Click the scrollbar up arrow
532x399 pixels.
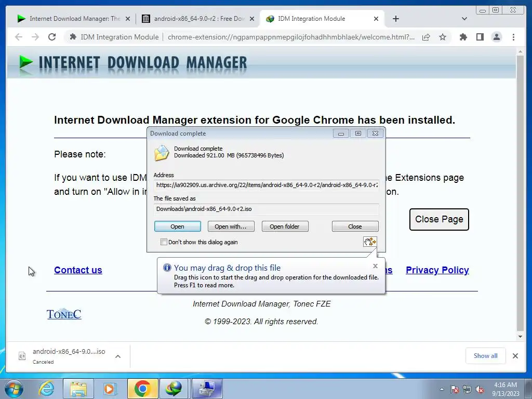(x=520, y=51)
